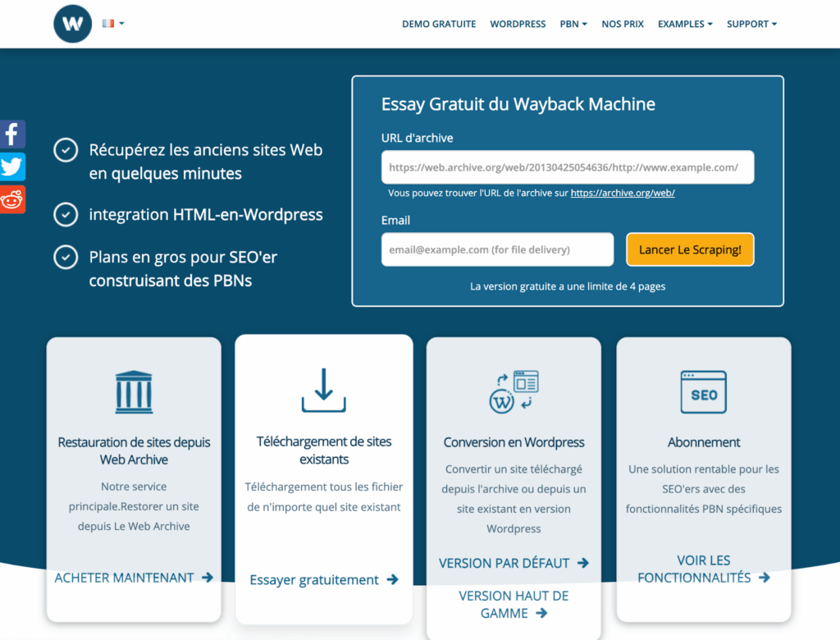Click 'integration HTML-en-Wordpress' text
This screenshot has height=640, width=840.
[206, 214]
